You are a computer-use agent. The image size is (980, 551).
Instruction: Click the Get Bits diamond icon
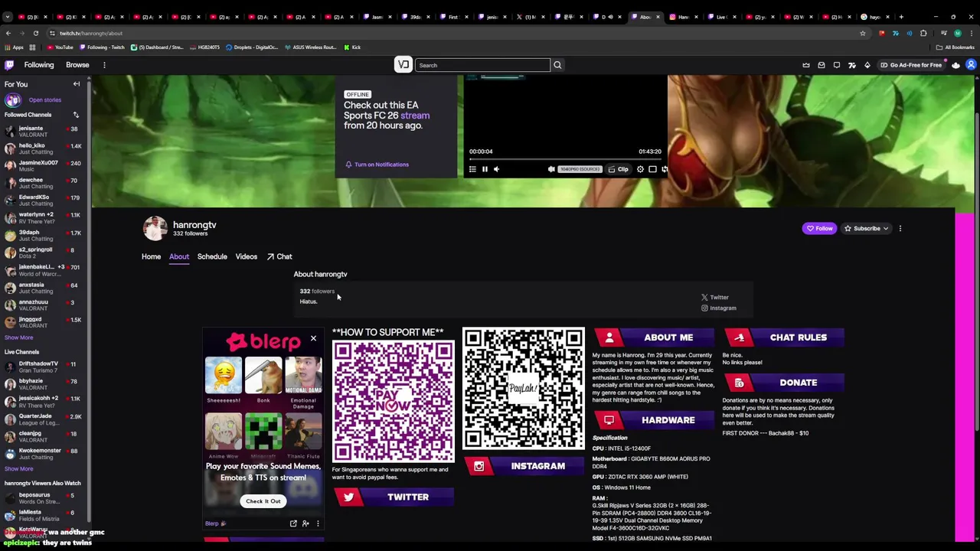[x=867, y=65]
